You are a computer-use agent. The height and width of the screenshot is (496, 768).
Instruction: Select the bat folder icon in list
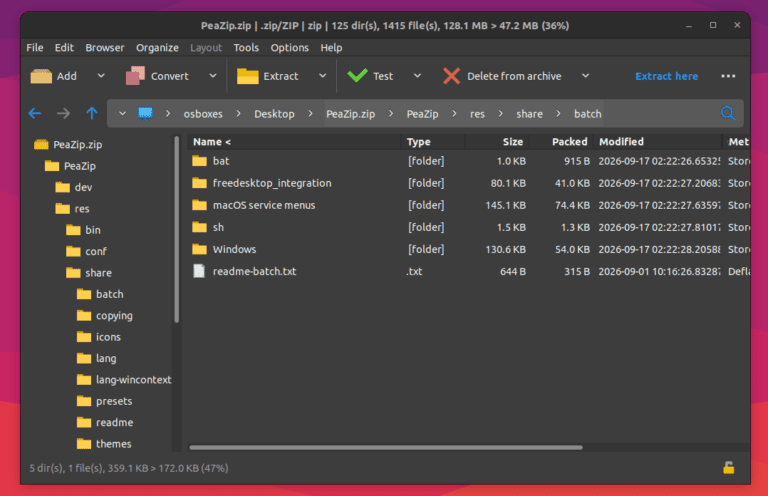[199, 161]
